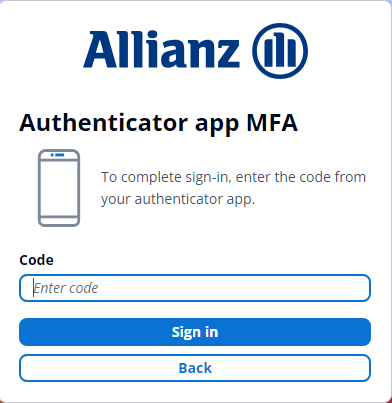Focus the Code input field

click(x=195, y=288)
